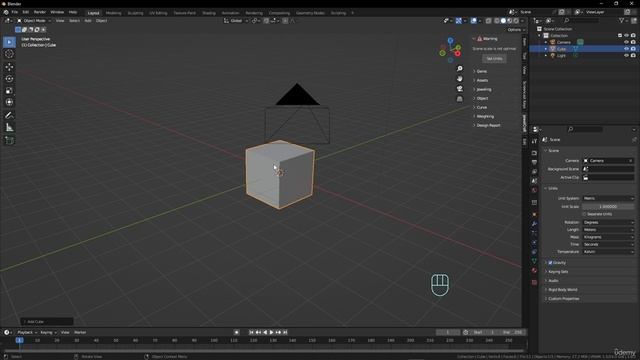
Task: Open the Length Meters dropdown
Action: (608, 230)
